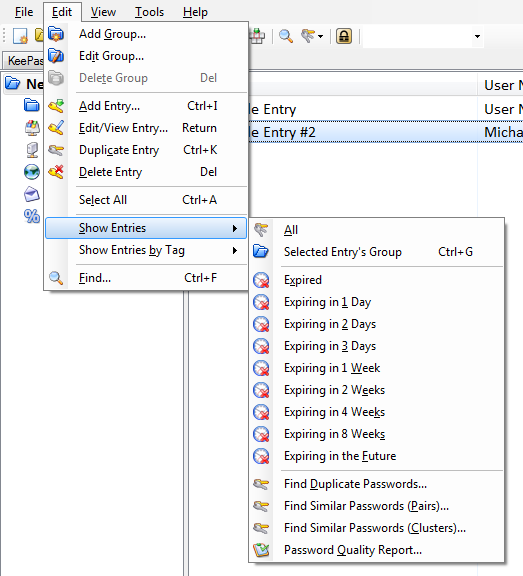This screenshot has width=523, height=576.
Task: Click the Delete Entry key icon
Action: [56, 172]
